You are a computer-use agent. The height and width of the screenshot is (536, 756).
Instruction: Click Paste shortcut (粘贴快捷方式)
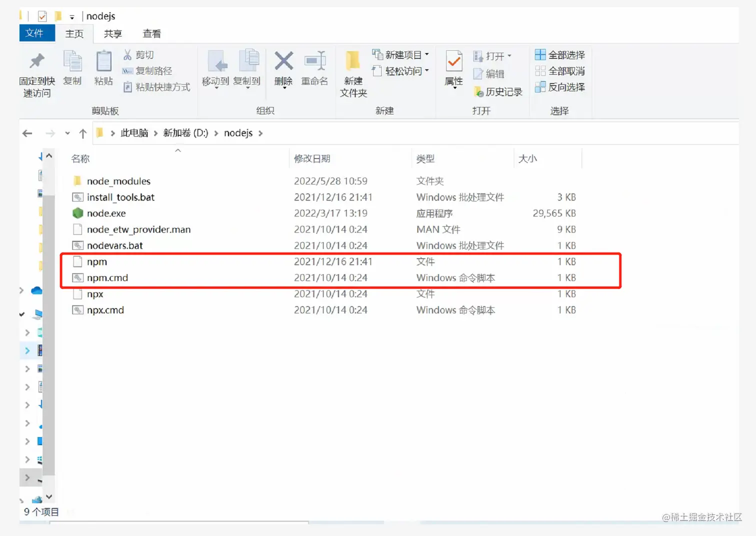156,87
